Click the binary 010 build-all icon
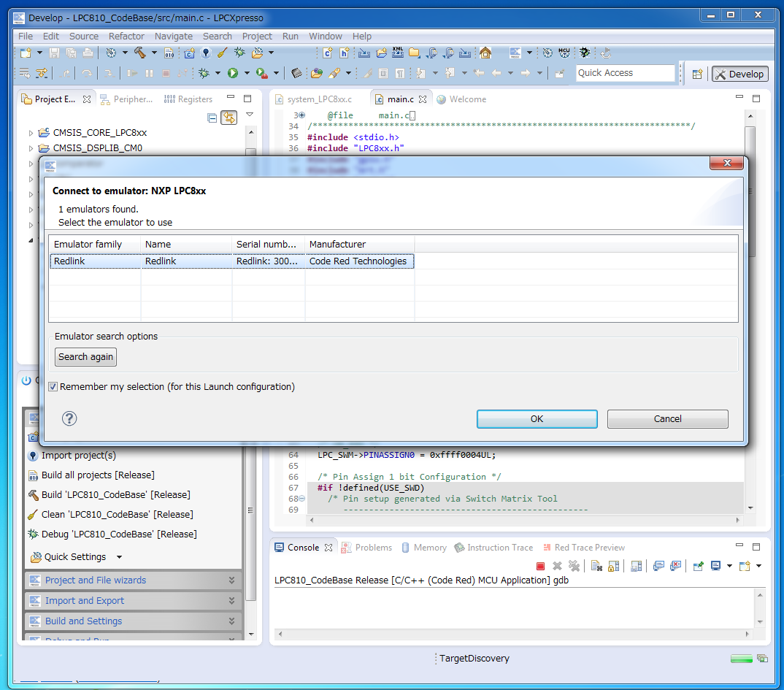 tap(169, 53)
